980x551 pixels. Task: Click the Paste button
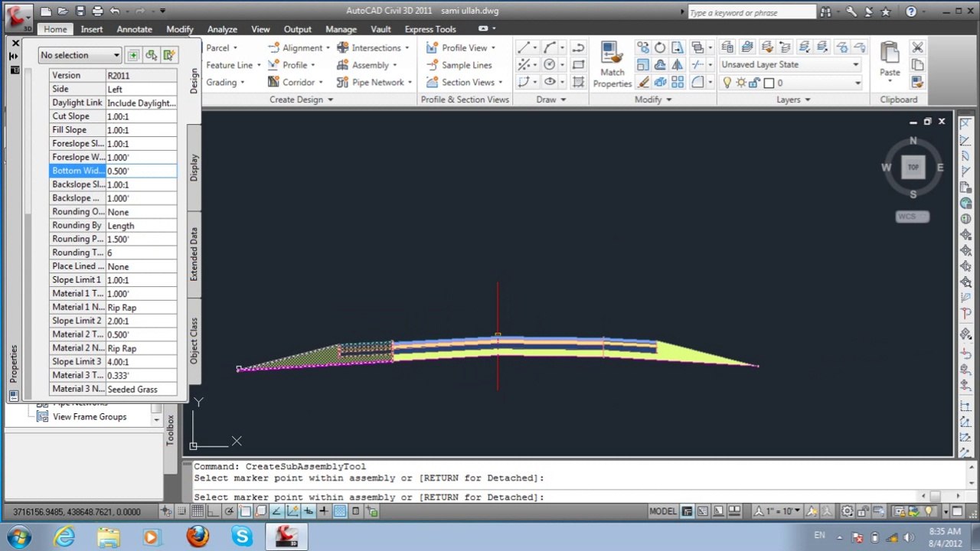pyautogui.click(x=890, y=61)
